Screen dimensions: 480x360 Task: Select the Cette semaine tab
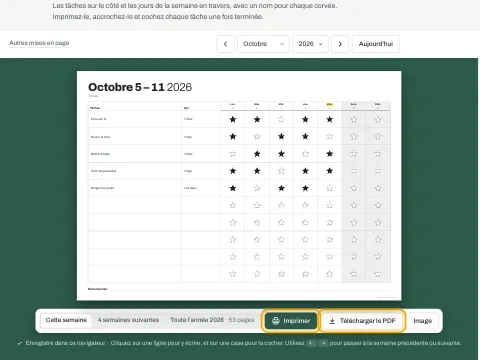pos(66,320)
